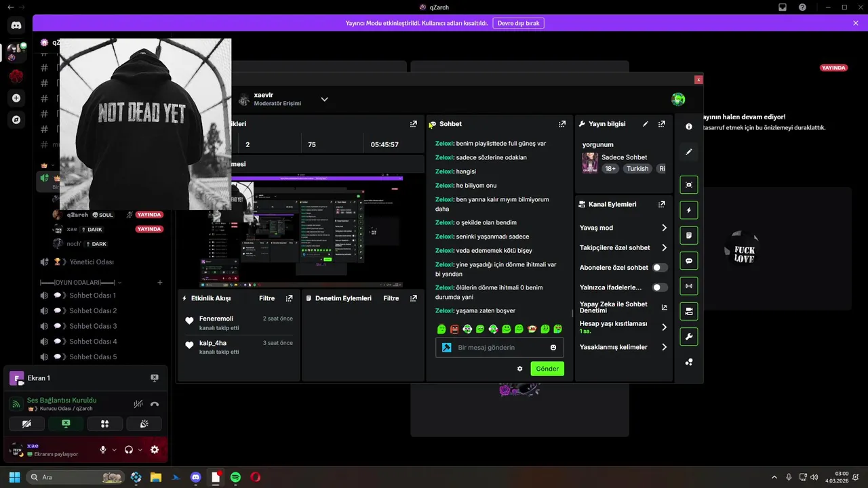Toggle Abonelere özel sohbet switch
The height and width of the screenshot is (488, 868).
[660, 268]
